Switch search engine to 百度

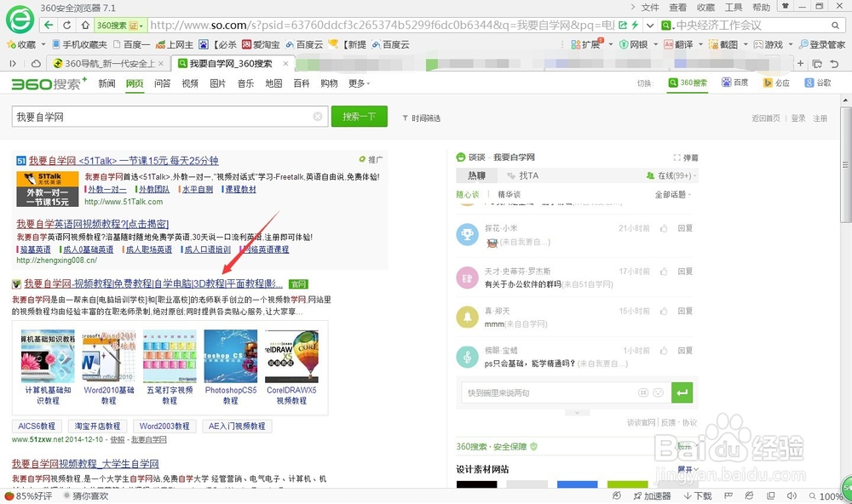(734, 83)
